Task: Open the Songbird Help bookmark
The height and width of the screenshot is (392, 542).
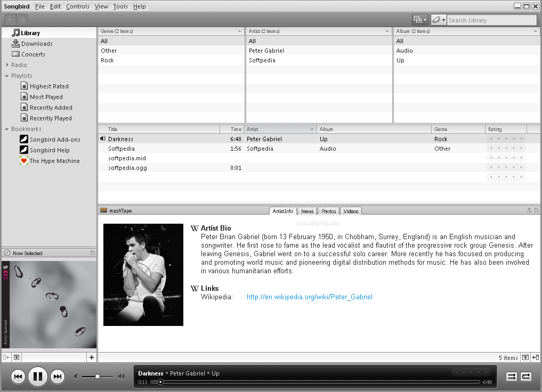Action: click(x=45, y=150)
